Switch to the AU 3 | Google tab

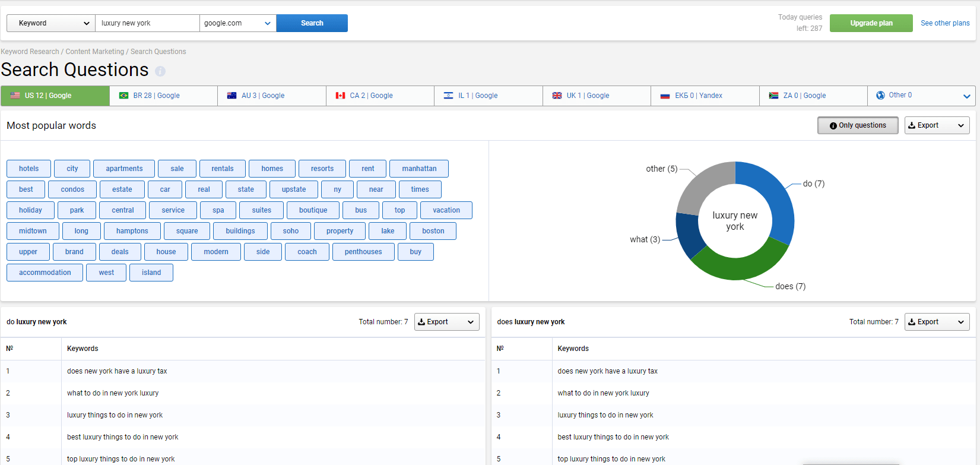point(272,96)
